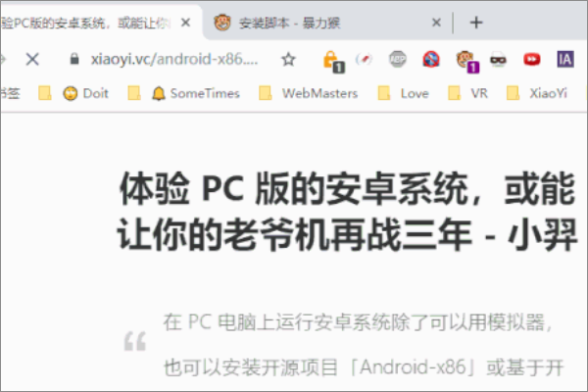Open the orange padlock extension icon
This screenshot has height=392, width=588.
tap(333, 61)
